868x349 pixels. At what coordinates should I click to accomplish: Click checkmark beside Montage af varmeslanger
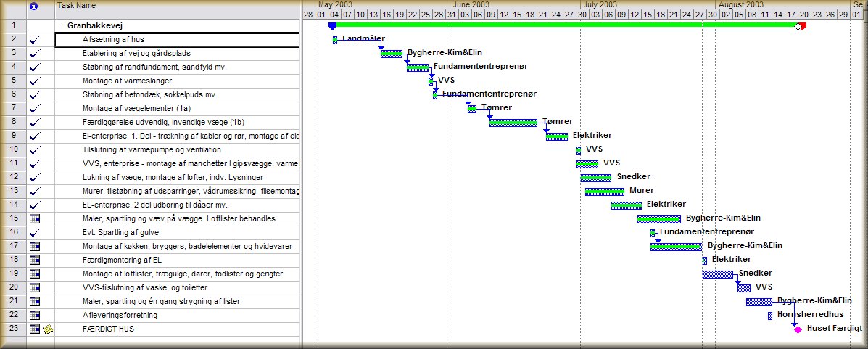coord(35,81)
